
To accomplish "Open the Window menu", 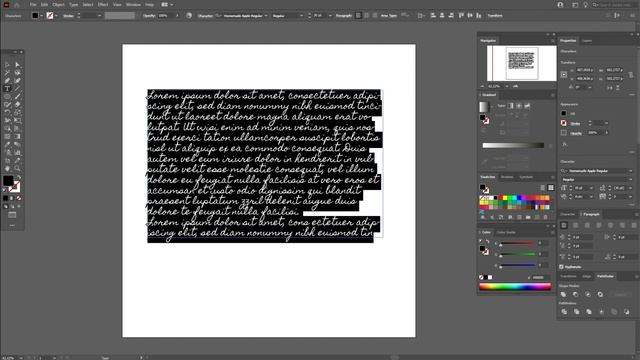I will tap(133, 4).
